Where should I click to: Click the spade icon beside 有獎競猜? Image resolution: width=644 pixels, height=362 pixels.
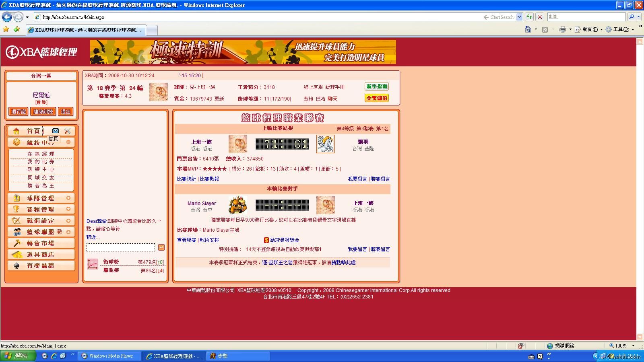17,265
